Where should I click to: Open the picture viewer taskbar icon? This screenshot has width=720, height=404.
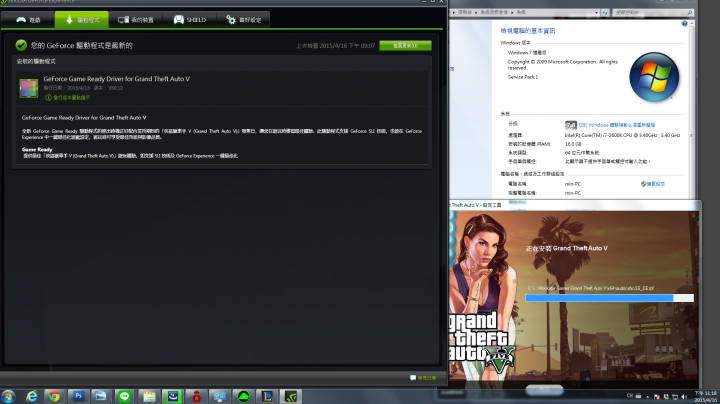click(101, 396)
